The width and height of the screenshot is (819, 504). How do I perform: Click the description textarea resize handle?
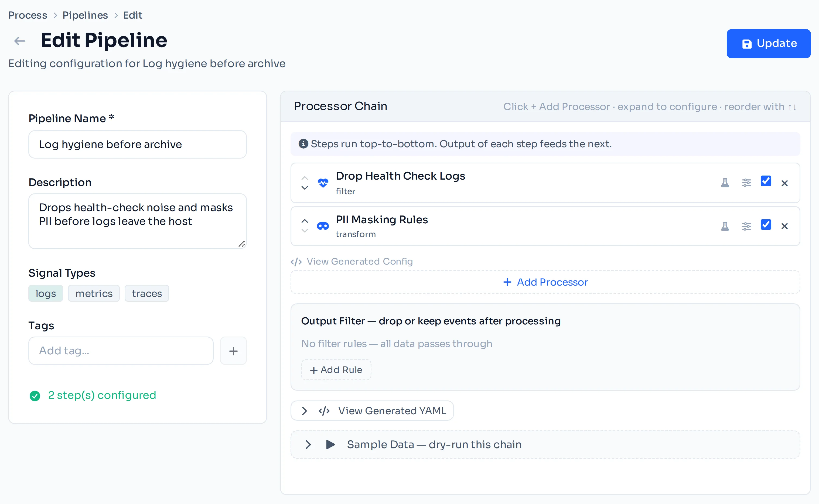(242, 244)
